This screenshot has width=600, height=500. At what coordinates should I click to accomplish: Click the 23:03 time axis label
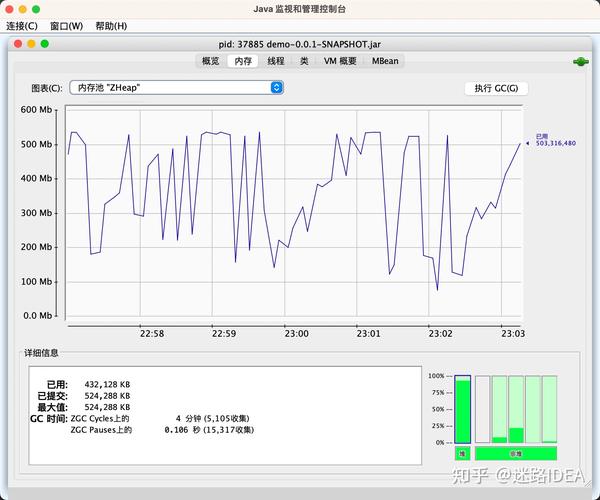click(x=513, y=334)
